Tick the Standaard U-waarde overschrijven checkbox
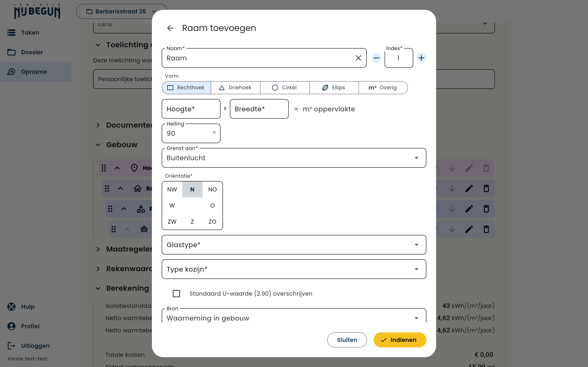Image resolution: width=588 pixels, height=367 pixels. click(x=176, y=293)
